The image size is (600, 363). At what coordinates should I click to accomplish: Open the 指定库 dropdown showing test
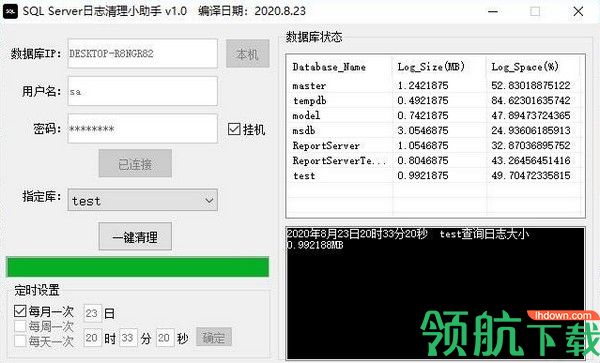143,200
